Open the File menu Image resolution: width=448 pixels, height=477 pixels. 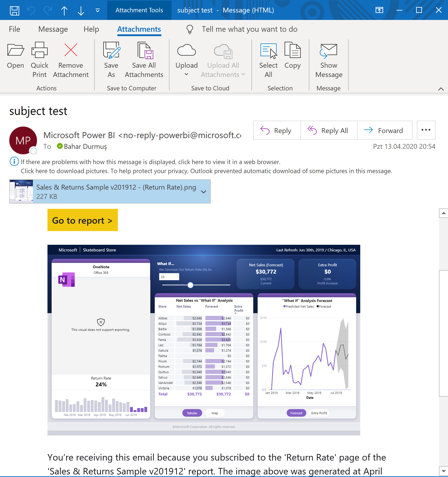(14, 29)
